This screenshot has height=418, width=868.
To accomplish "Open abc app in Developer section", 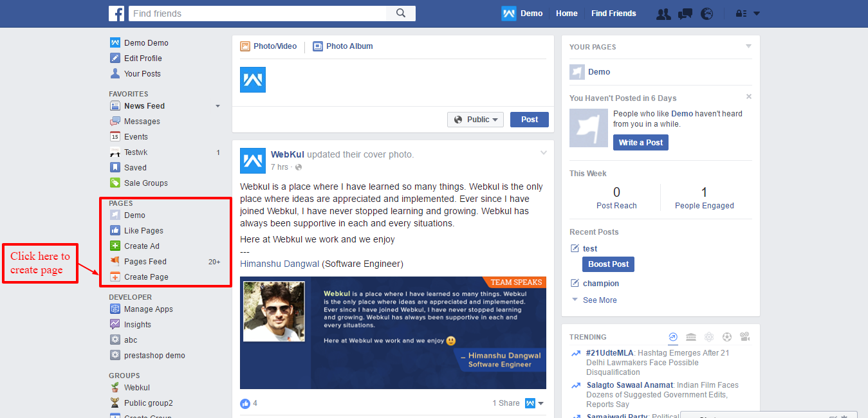I will point(131,340).
